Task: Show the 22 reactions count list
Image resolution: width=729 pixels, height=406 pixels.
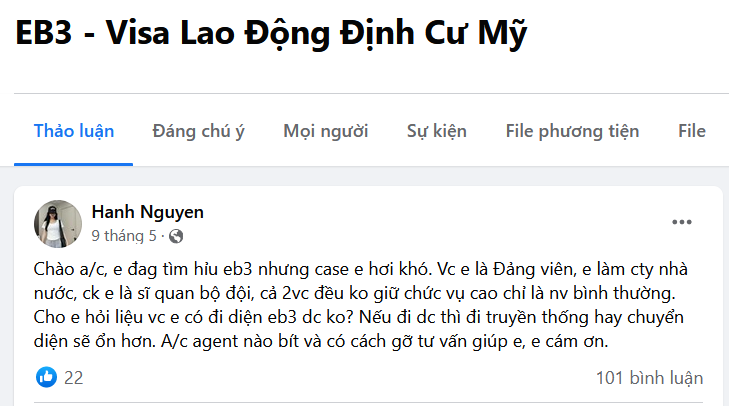Action: click(74, 377)
